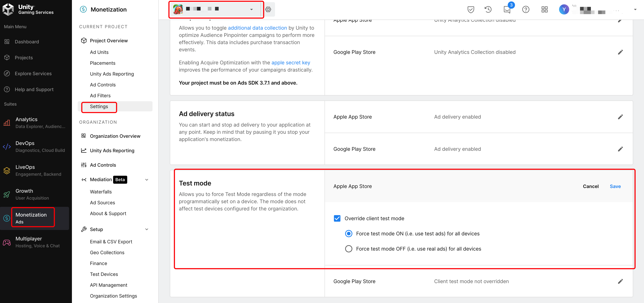644x303 pixels.
Task: Open project Ad Controls page
Action: (103, 85)
